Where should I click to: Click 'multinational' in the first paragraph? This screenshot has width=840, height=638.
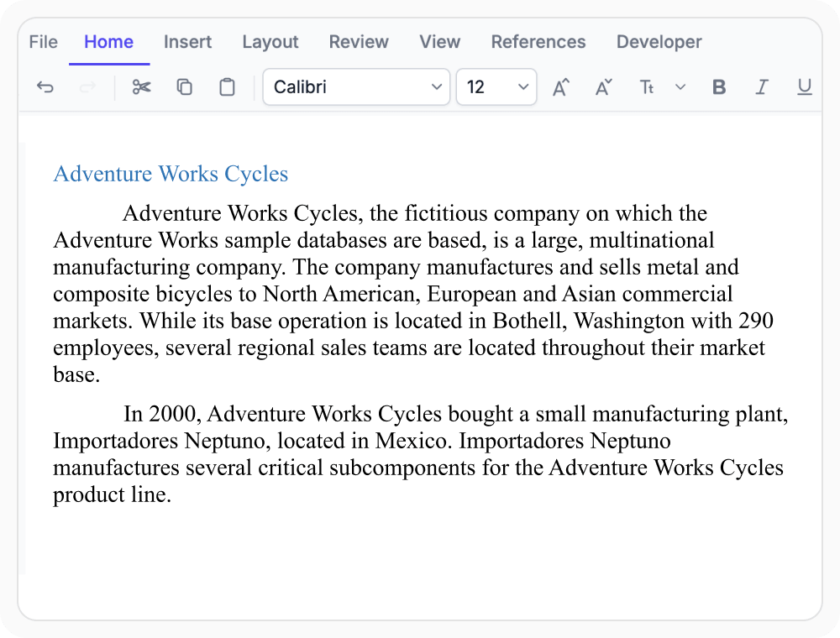[652, 240]
